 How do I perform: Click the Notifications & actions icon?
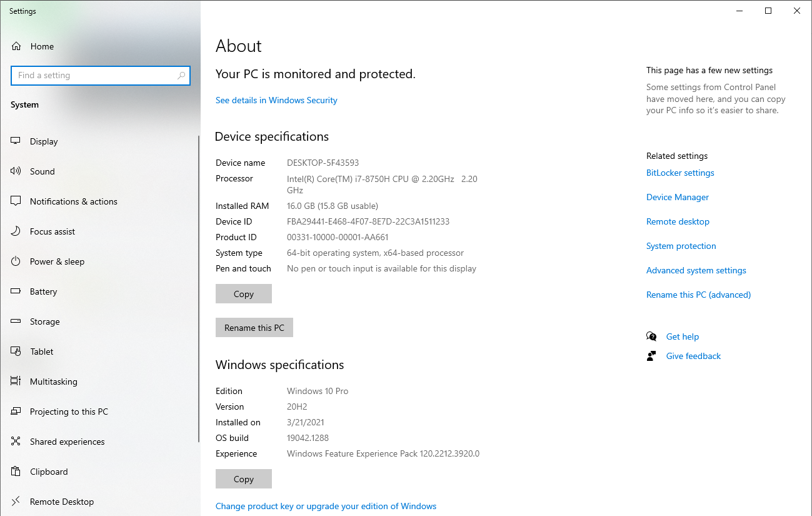click(x=16, y=201)
